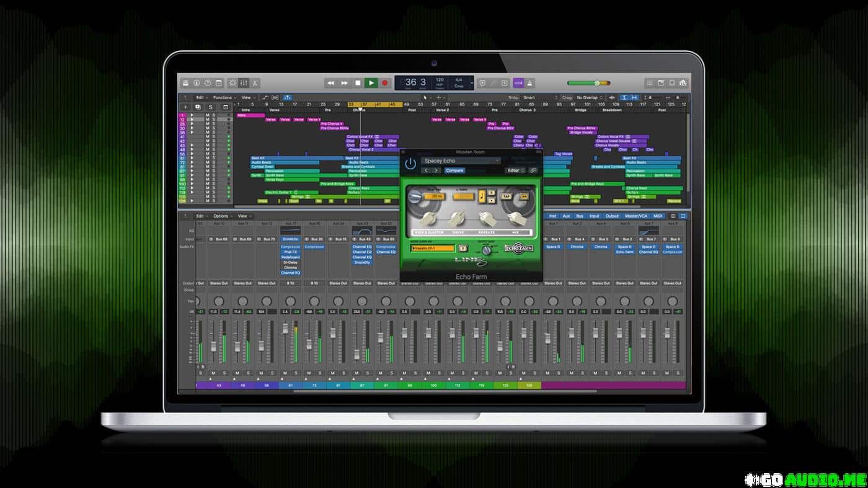Expand track stack 12 disclosure triangle

(x=192, y=120)
